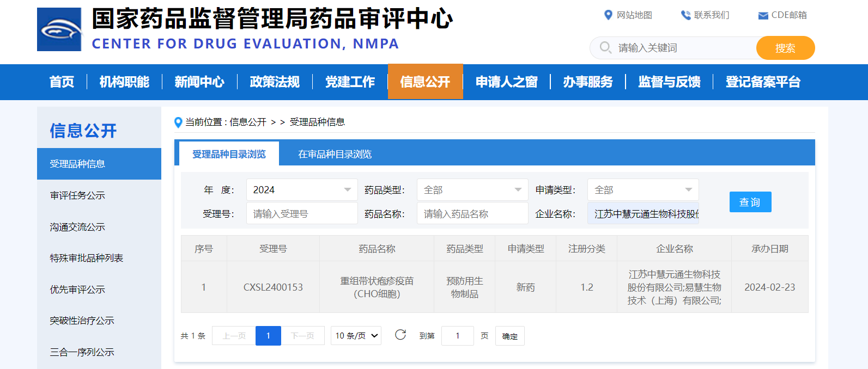Click the orange 搜索 button
868x369 pixels.
[785, 48]
